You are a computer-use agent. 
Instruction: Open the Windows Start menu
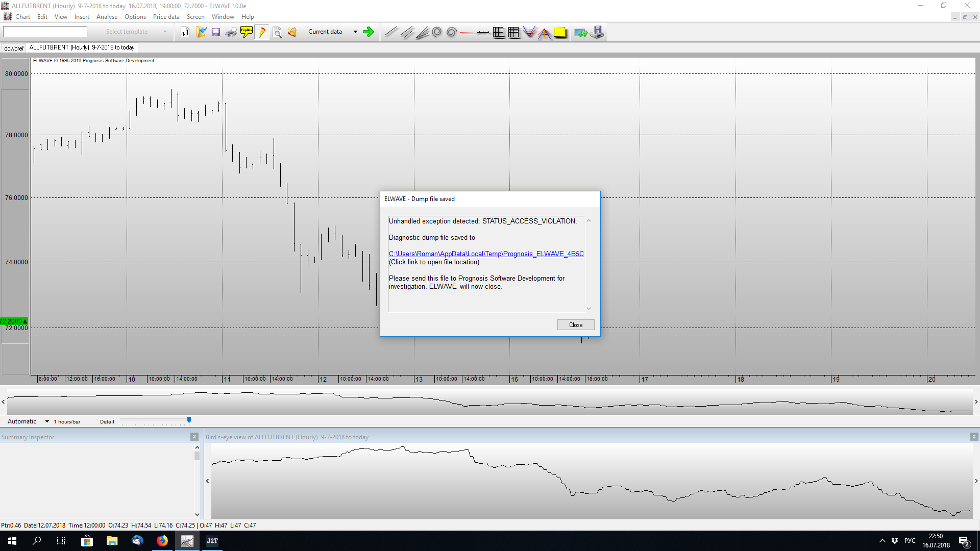click(12, 541)
